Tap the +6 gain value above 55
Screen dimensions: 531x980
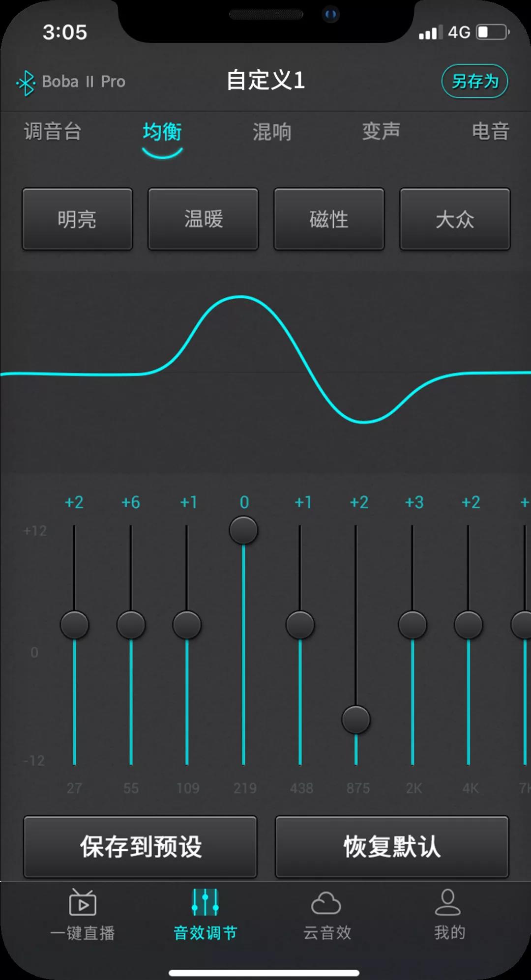click(131, 502)
